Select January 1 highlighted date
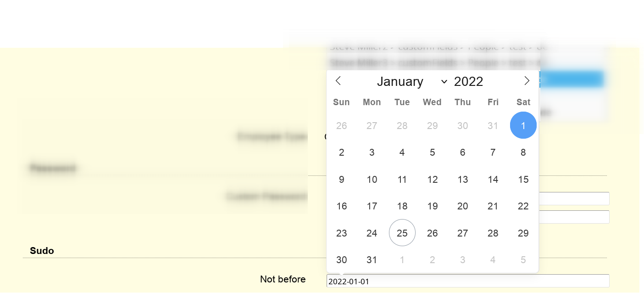The width and height of the screenshot is (644, 293). (523, 125)
